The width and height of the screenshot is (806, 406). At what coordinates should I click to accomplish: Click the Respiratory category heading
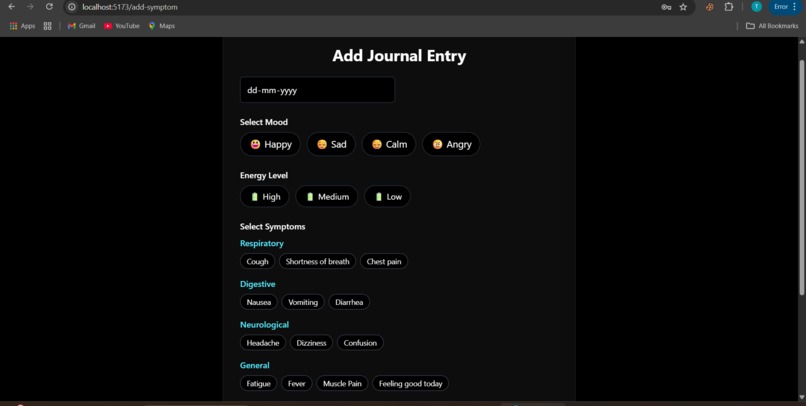coord(262,243)
